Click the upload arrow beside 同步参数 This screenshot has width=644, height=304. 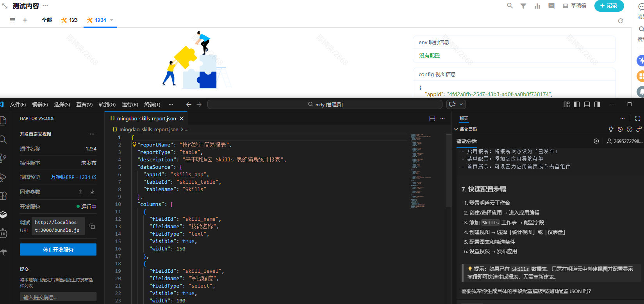[x=80, y=192]
